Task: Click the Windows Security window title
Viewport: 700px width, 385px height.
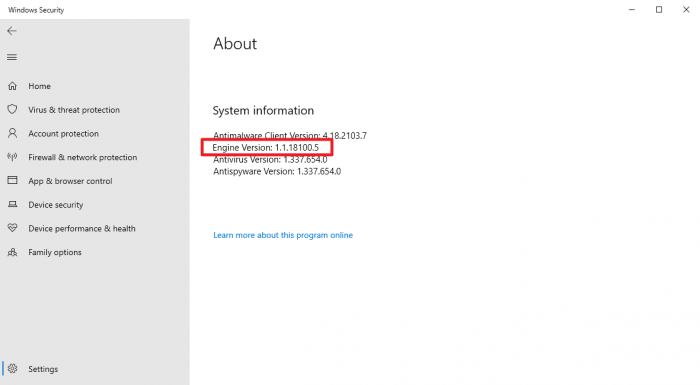Action: (x=36, y=10)
